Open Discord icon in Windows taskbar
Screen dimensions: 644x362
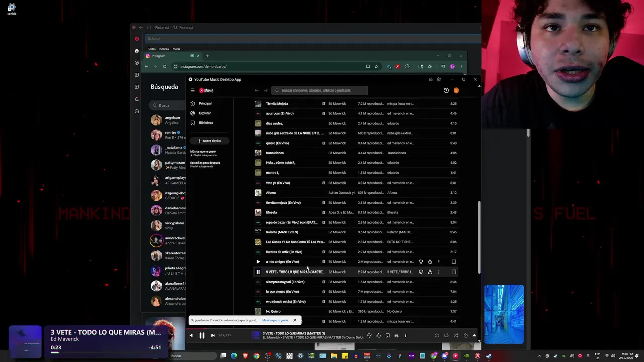tap(444, 356)
